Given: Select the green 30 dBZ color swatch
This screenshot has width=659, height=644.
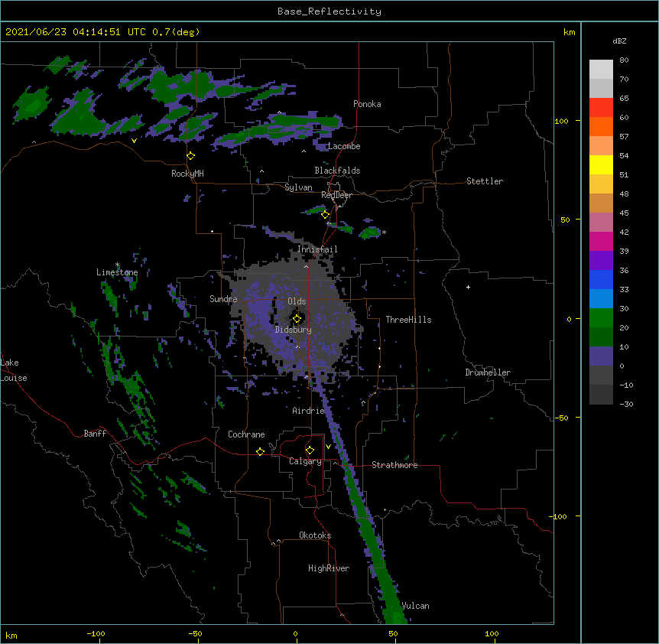Looking at the screenshot, I should coord(601,318).
